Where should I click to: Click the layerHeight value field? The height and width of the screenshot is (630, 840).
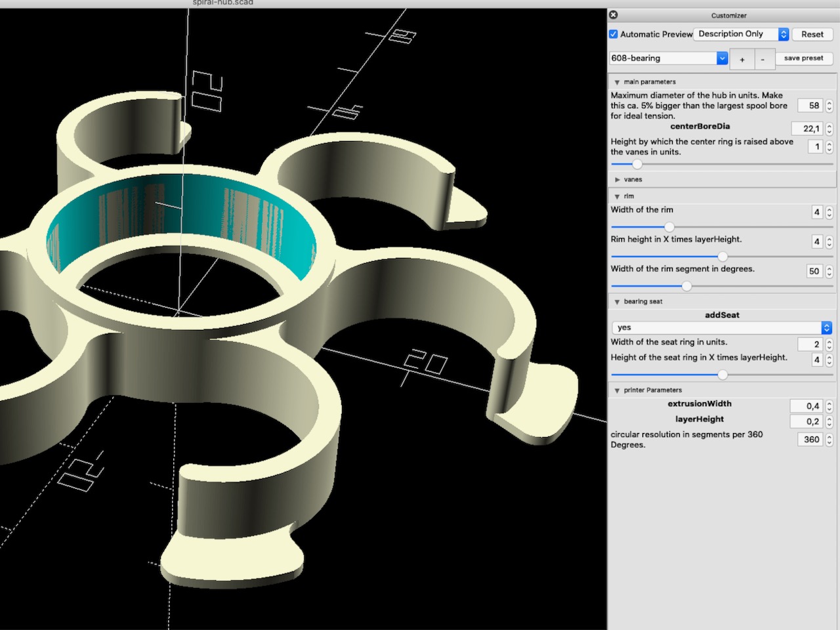807,421
